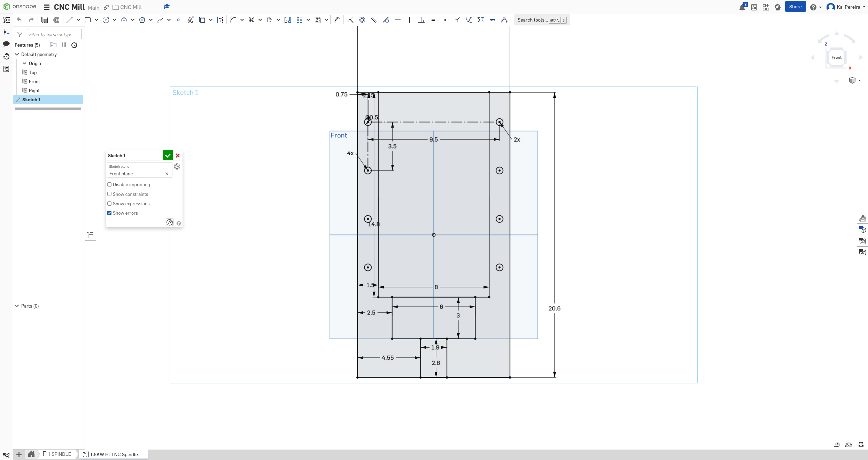
Task: Select the Line sketch tool
Action: [x=70, y=20]
